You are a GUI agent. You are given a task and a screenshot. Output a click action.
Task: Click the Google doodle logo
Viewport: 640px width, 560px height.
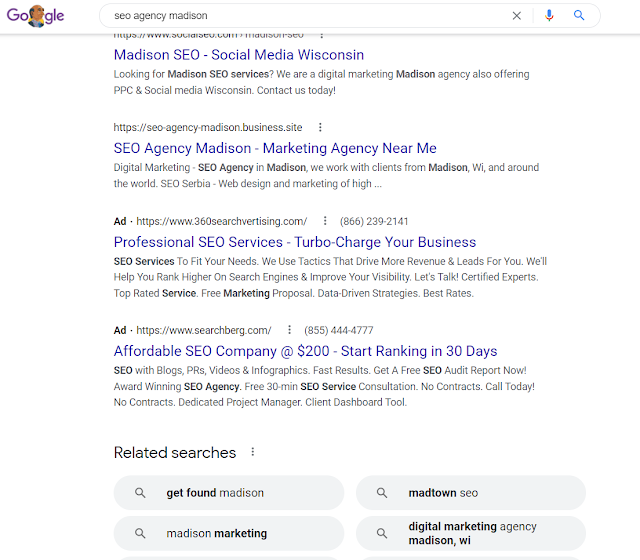click(x=35, y=16)
